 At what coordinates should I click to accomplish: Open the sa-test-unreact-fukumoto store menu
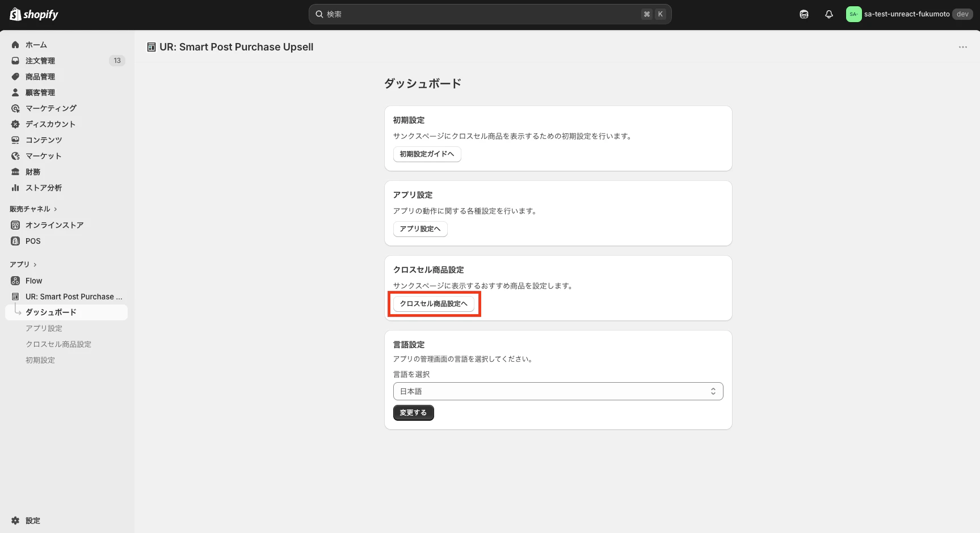tap(909, 14)
